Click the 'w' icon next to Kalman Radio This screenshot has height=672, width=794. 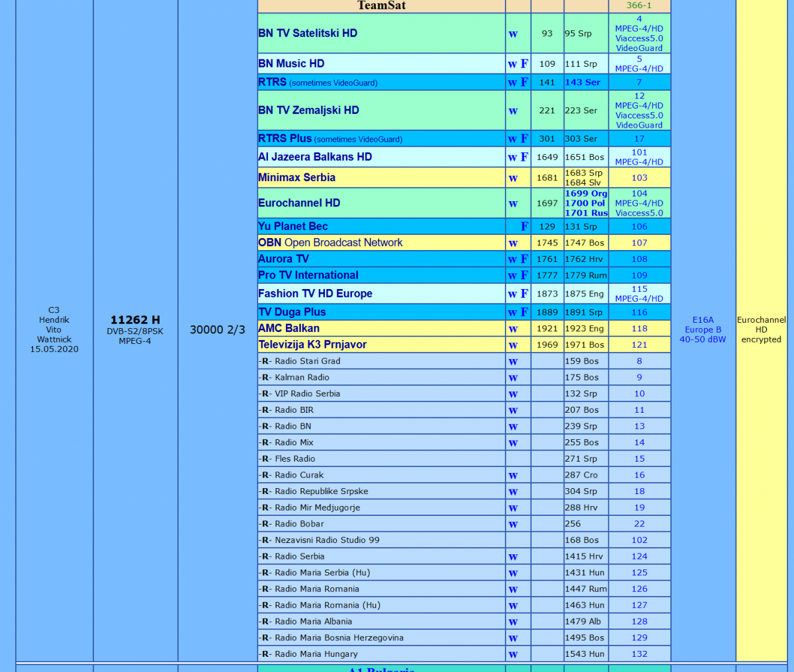tap(513, 378)
